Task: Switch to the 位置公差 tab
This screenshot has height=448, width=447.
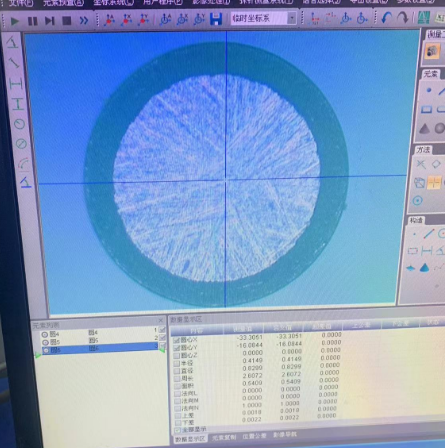Action: 254,436
